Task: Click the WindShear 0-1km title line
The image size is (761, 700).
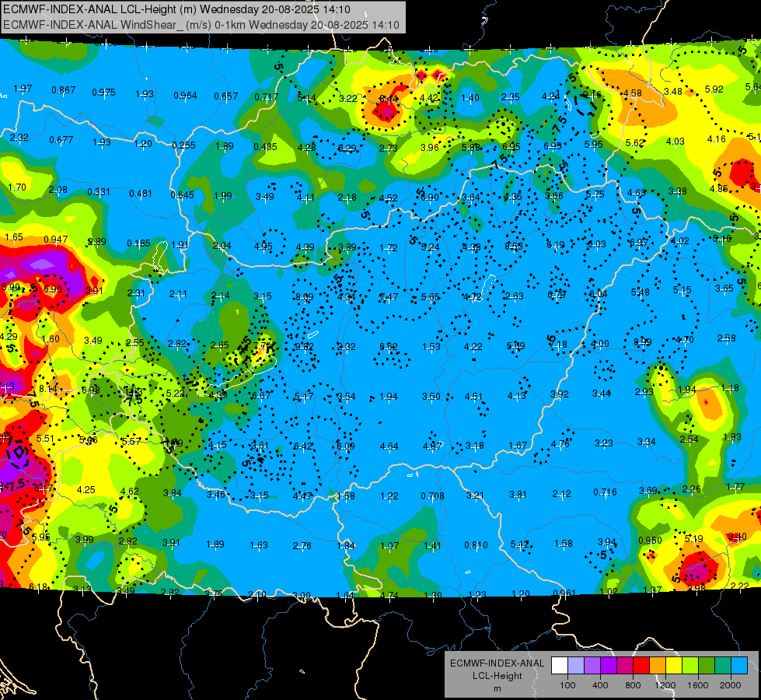Action: point(201,25)
